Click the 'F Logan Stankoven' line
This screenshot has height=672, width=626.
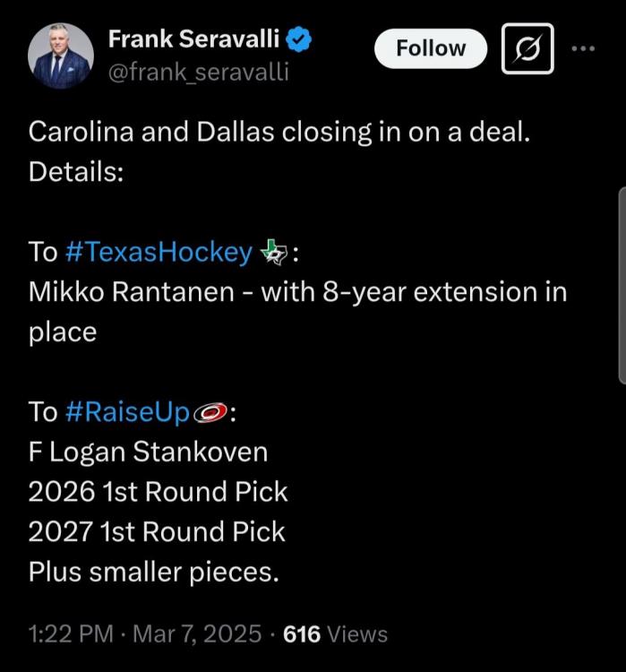148,452
